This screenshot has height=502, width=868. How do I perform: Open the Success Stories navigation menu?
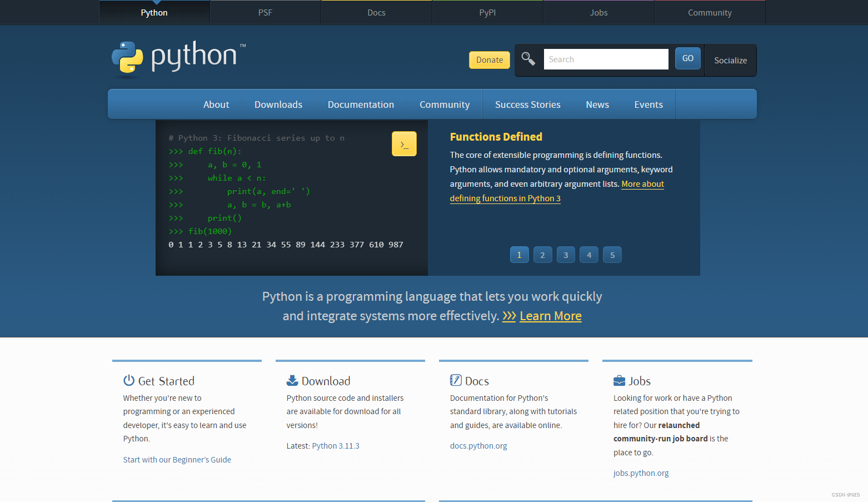point(528,105)
